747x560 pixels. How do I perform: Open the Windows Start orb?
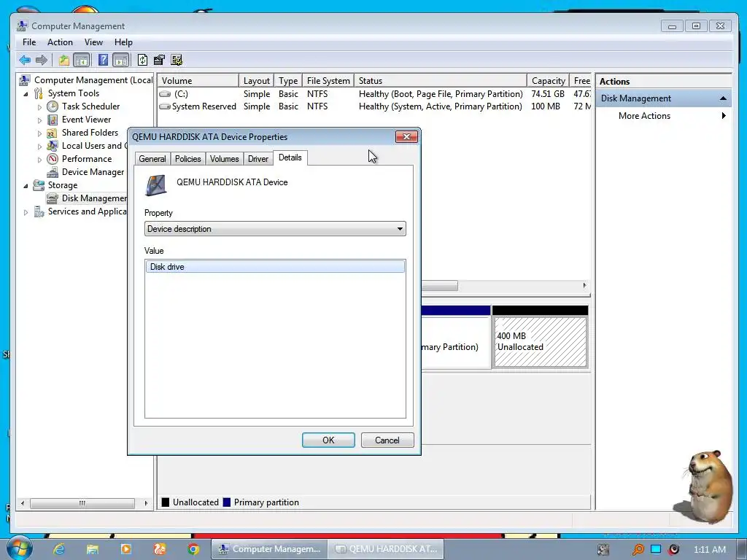pyautogui.click(x=19, y=548)
